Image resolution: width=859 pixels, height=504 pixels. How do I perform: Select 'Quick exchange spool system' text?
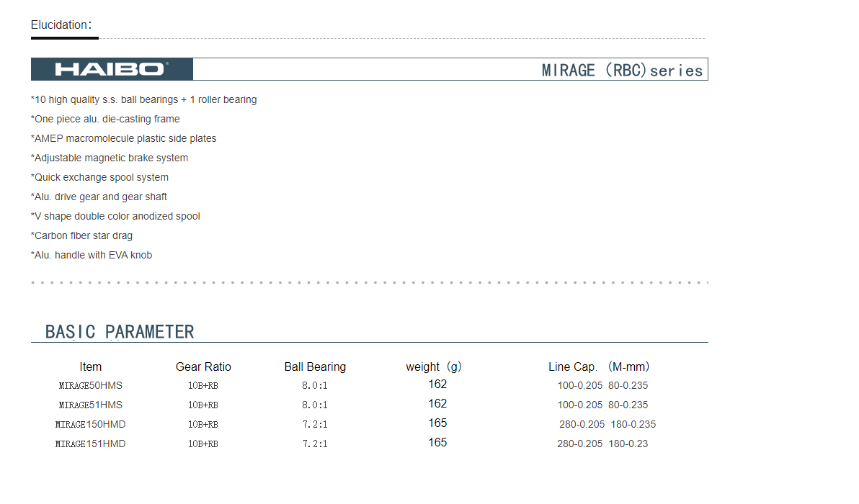point(99,177)
